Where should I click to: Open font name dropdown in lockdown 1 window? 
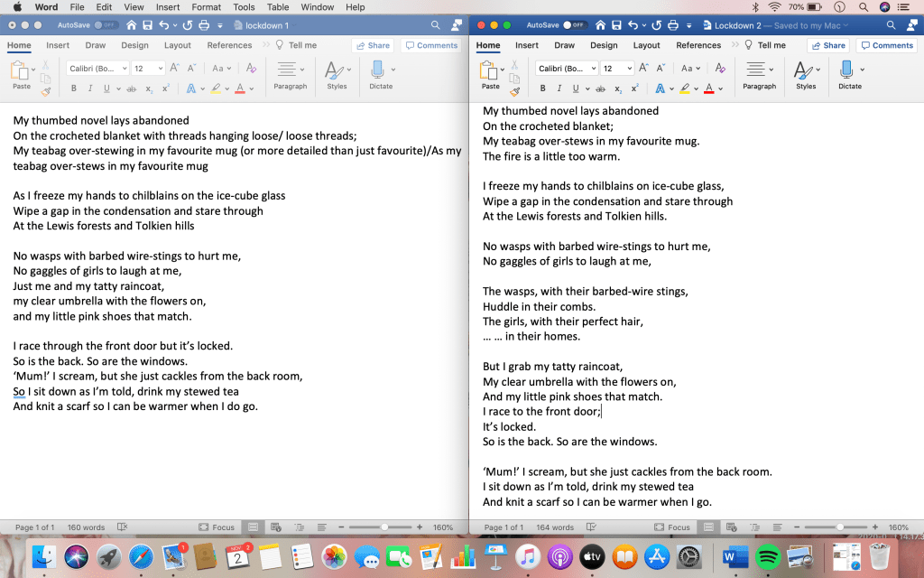point(97,68)
